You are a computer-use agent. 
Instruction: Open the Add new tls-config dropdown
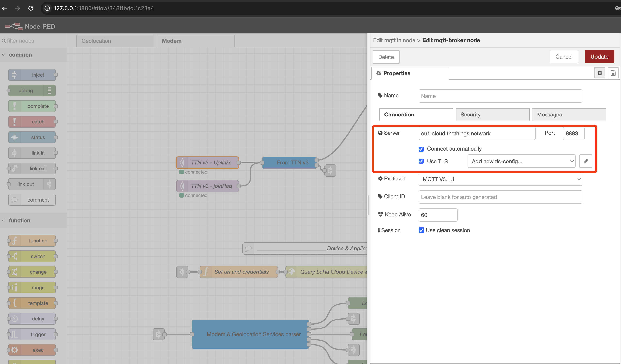click(521, 161)
